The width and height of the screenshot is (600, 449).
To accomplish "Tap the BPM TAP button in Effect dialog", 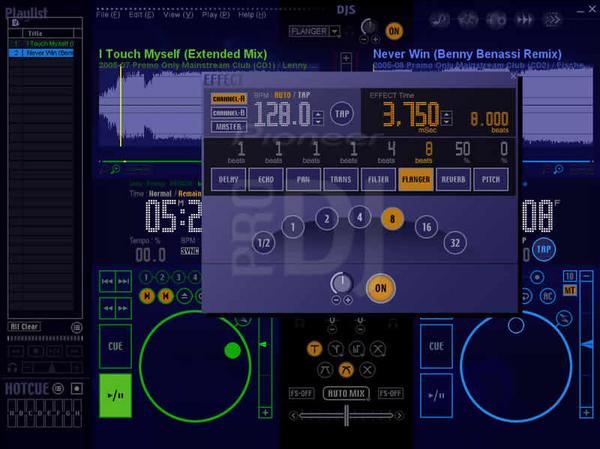I will pyautogui.click(x=342, y=114).
